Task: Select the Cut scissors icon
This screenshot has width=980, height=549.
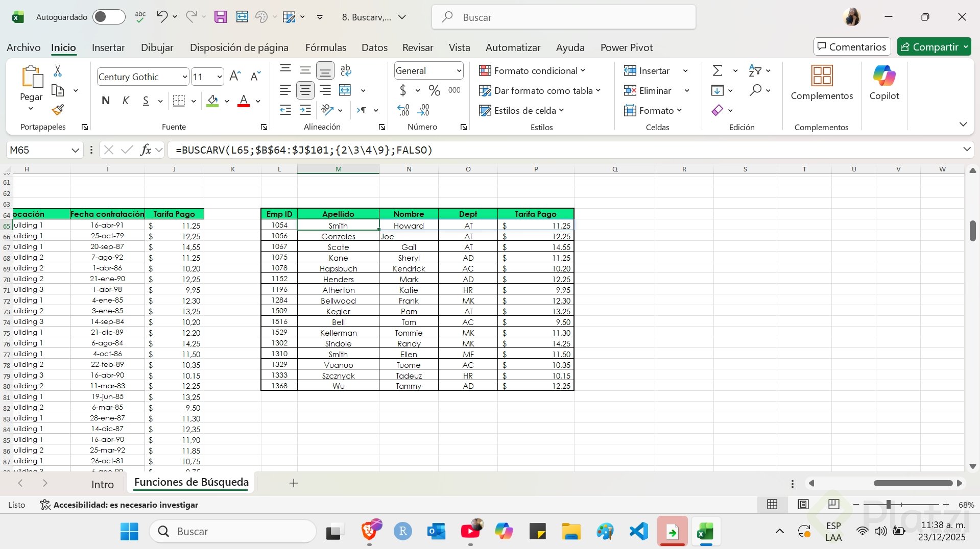Action: (x=58, y=70)
